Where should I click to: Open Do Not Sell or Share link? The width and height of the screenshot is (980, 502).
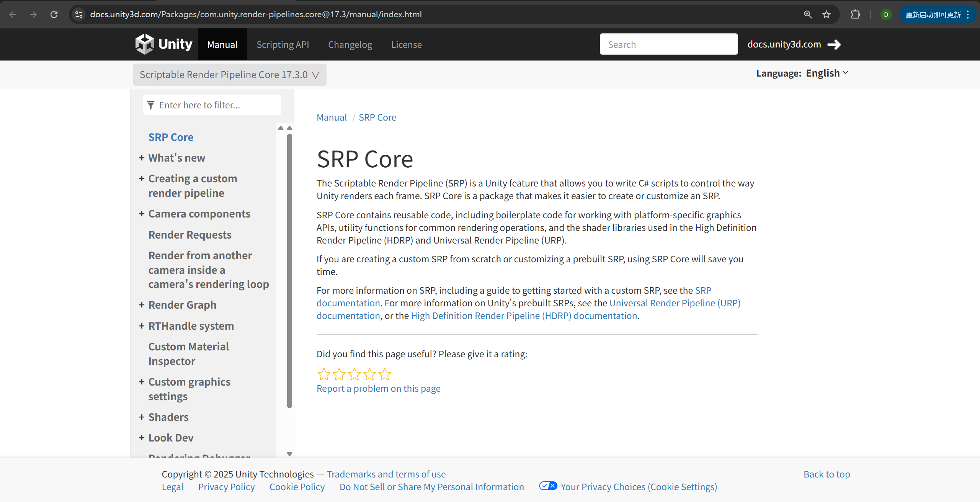pos(431,487)
